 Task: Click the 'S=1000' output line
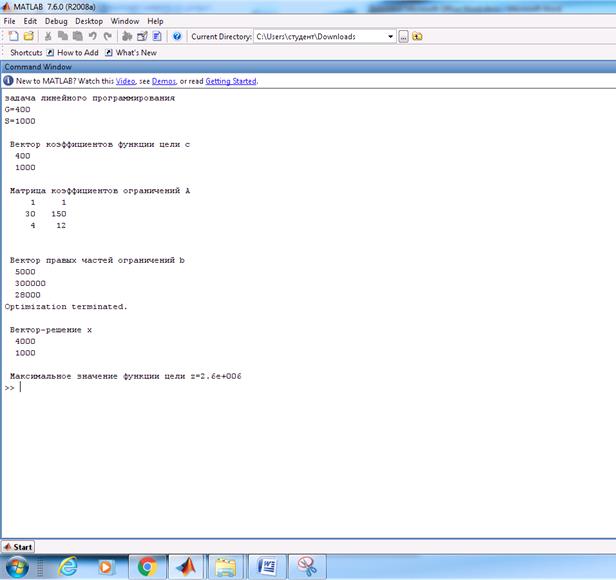coord(20,121)
